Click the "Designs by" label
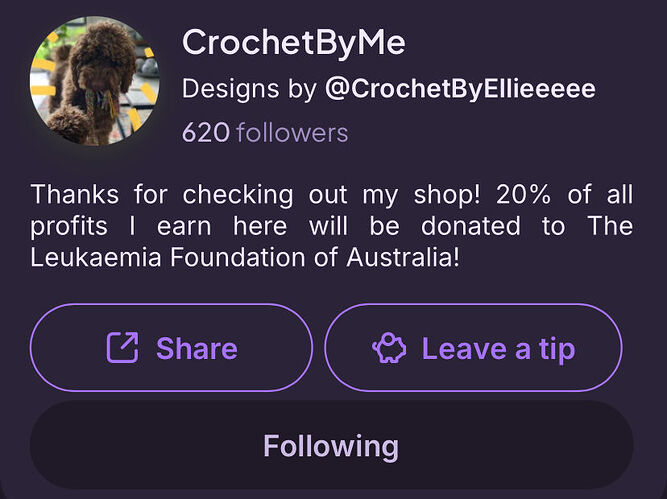This screenshot has height=499, width=667. pyautogui.click(x=249, y=89)
